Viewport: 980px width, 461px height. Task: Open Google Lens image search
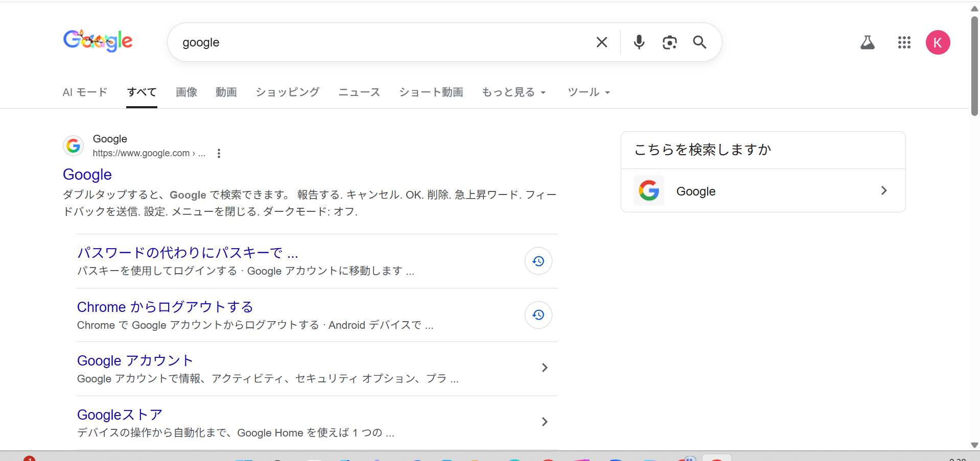tap(669, 42)
